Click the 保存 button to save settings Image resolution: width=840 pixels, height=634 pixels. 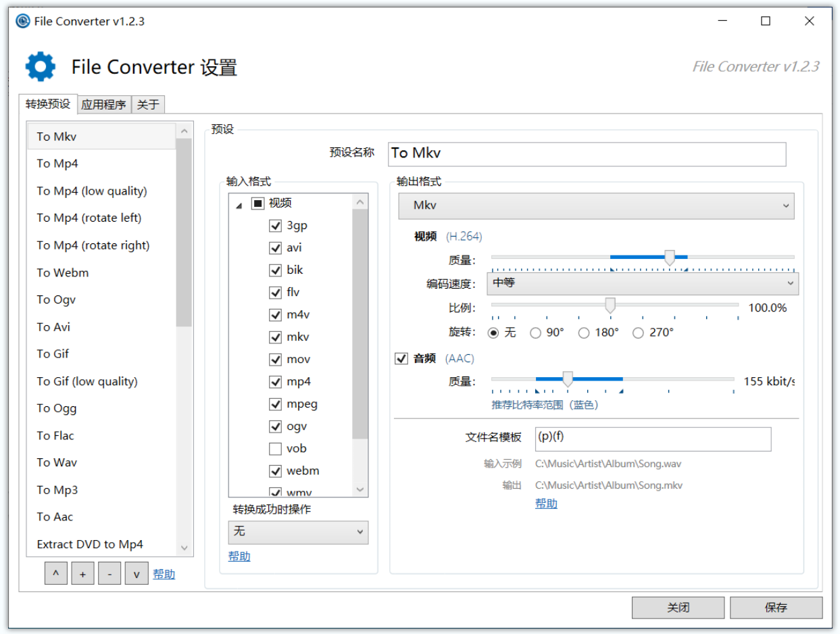(776, 607)
